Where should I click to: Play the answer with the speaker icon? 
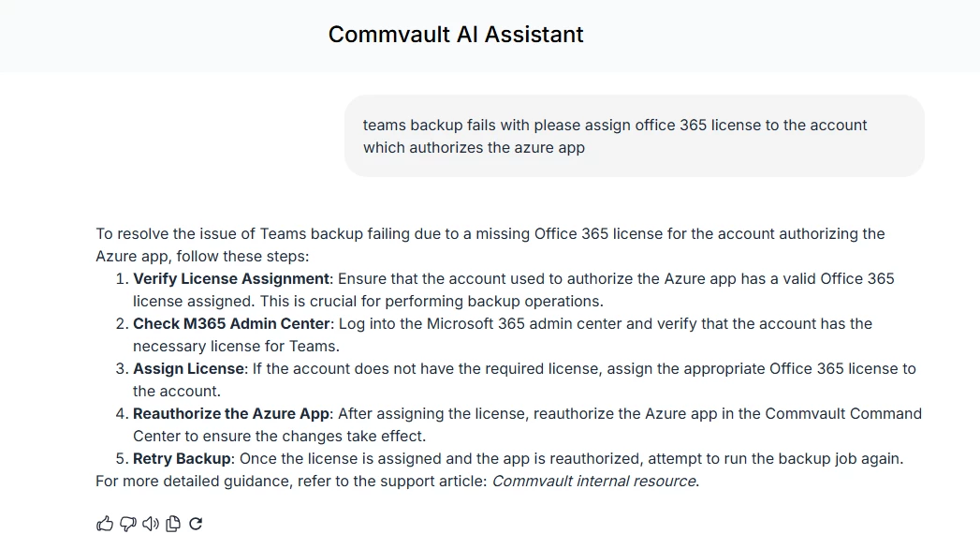coord(151,524)
